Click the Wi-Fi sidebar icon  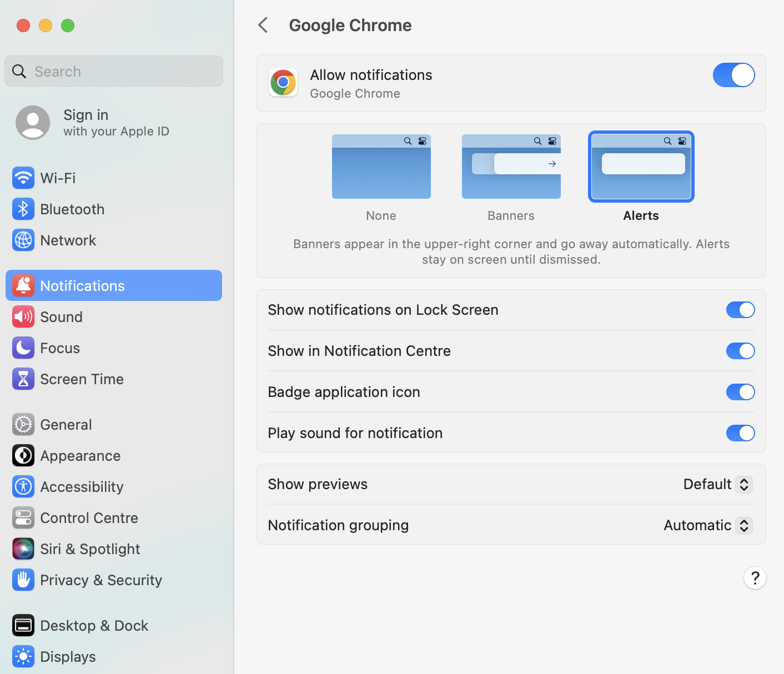tap(23, 178)
